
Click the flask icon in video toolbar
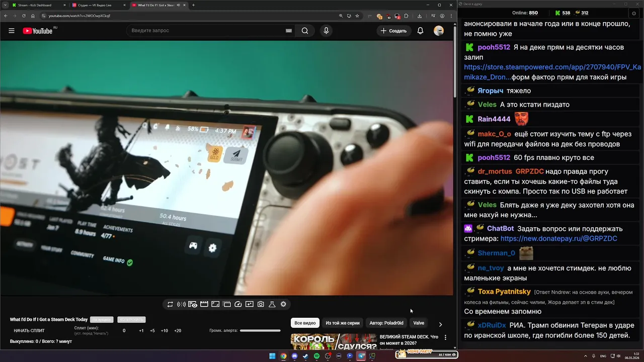pos(272,304)
